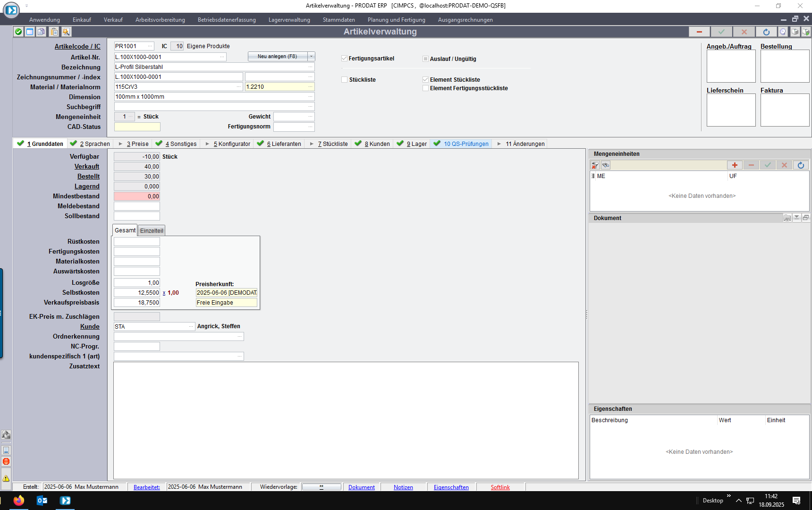Click the red minus delete record icon
This screenshot has width=812, height=510.
(x=699, y=32)
